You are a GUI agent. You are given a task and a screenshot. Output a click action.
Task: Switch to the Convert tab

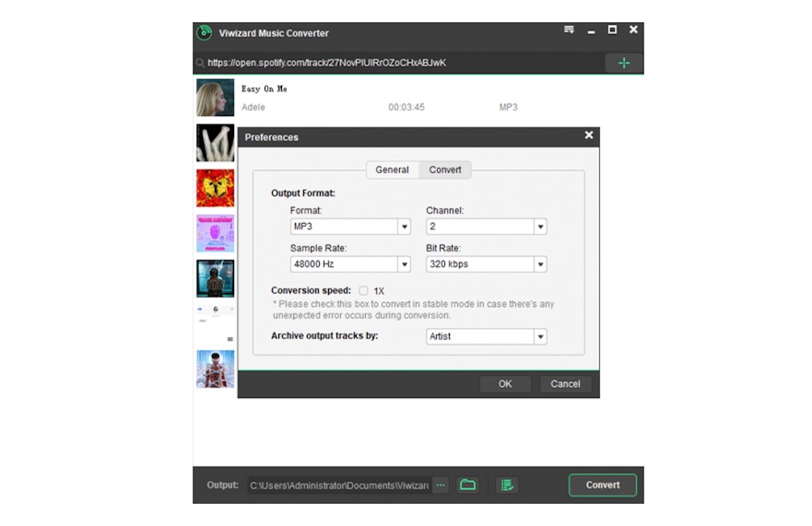pyautogui.click(x=445, y=169)
